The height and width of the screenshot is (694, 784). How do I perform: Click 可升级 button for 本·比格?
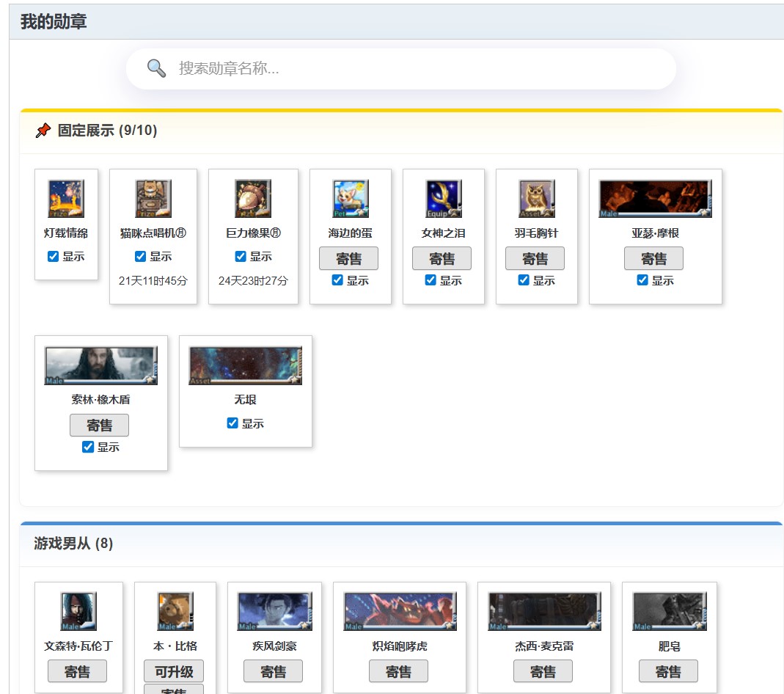tap(174, 671)
